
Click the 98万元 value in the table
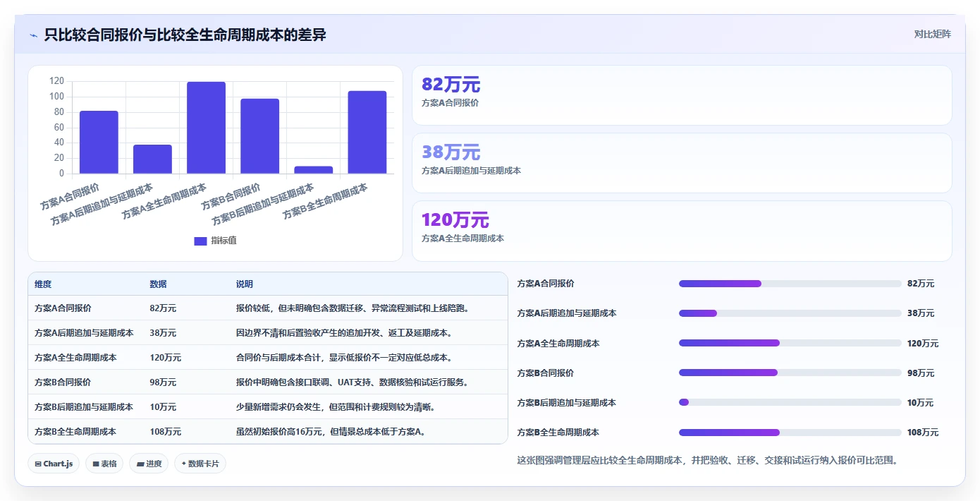163,382
